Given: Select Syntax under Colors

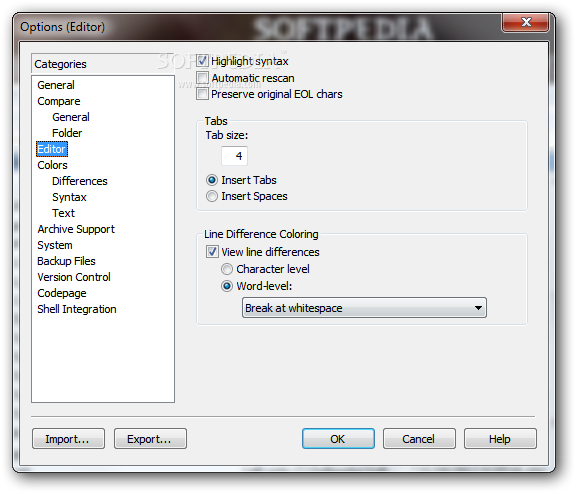Looking at the screenshot, I should [x=69, y=197].
